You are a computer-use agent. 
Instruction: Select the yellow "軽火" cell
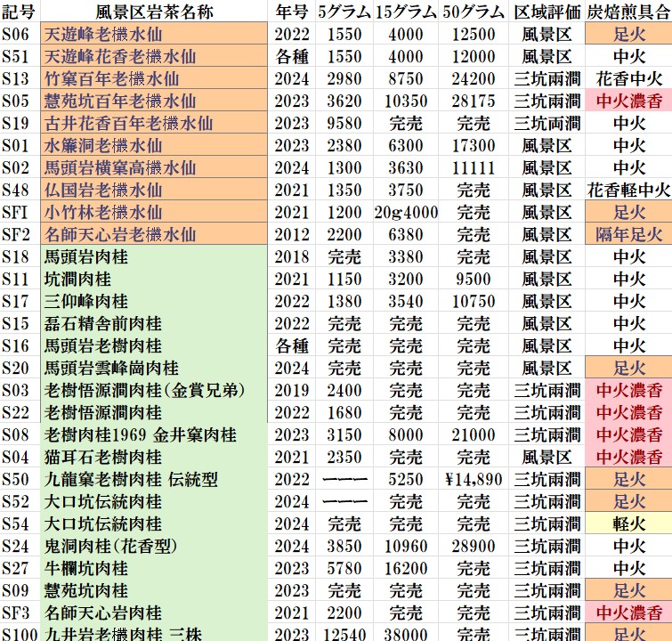[628, 523]
